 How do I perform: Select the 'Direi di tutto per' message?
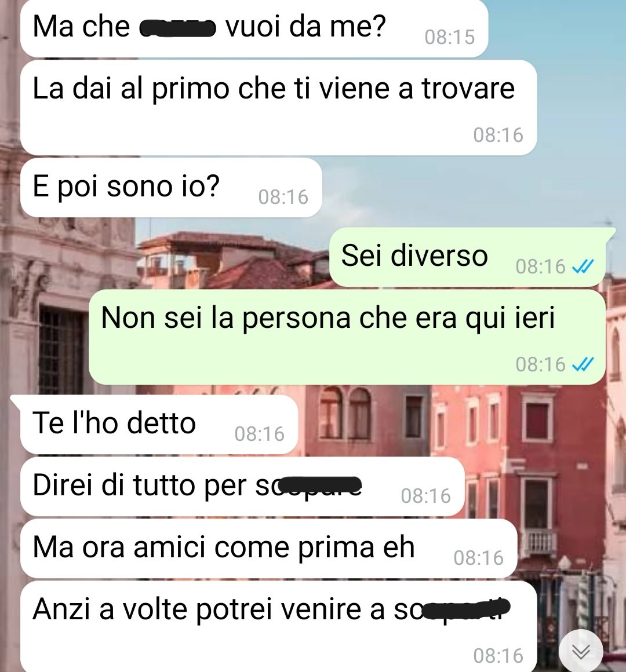tap(242, 487)
